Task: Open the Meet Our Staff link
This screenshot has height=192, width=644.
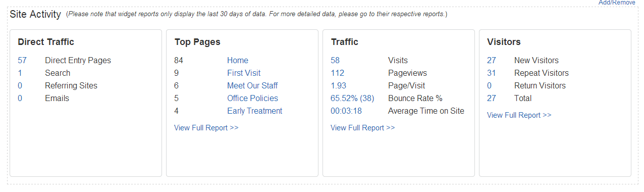Action: pyautogui.click(x=252, y=85)
